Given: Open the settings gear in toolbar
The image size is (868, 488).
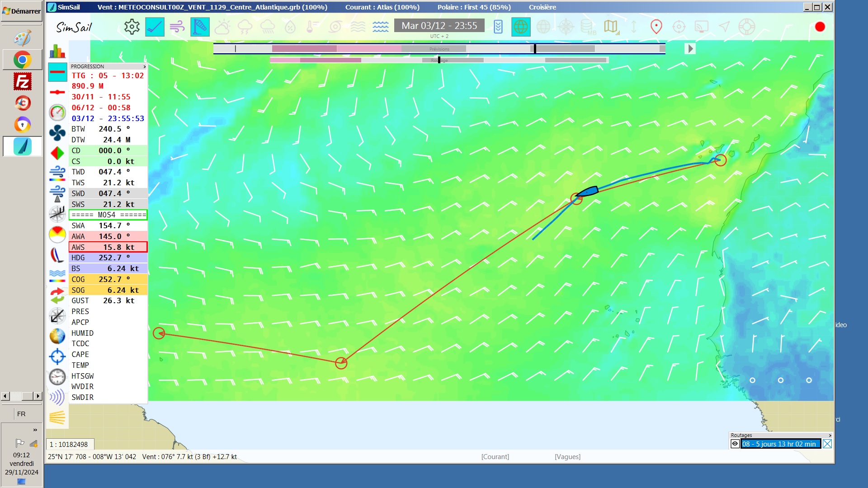Looking at the screenshot, I should tap(132, 27).
